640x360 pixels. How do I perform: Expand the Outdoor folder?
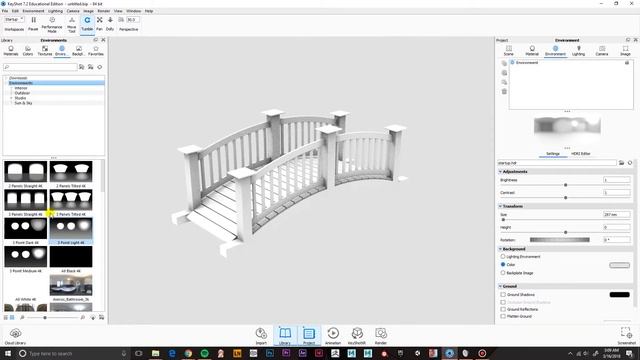pyautogui.click(x=11, y=93)
